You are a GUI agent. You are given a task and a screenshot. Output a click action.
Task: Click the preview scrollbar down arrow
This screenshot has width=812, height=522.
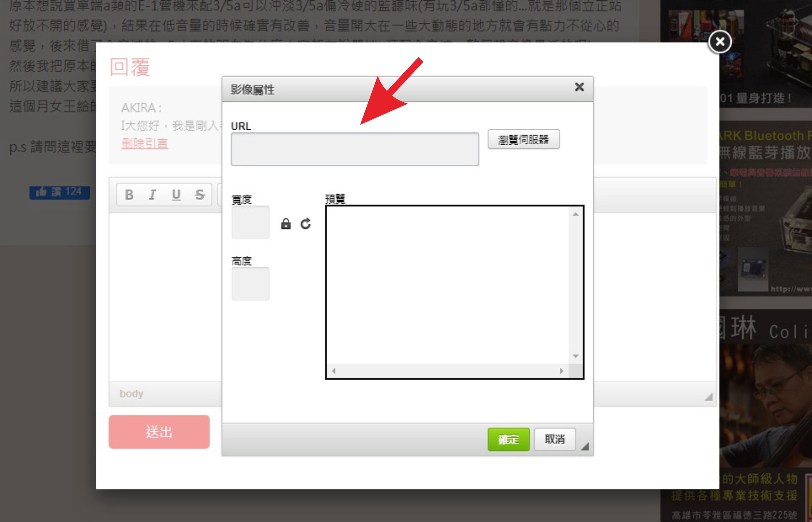point(576,356)
